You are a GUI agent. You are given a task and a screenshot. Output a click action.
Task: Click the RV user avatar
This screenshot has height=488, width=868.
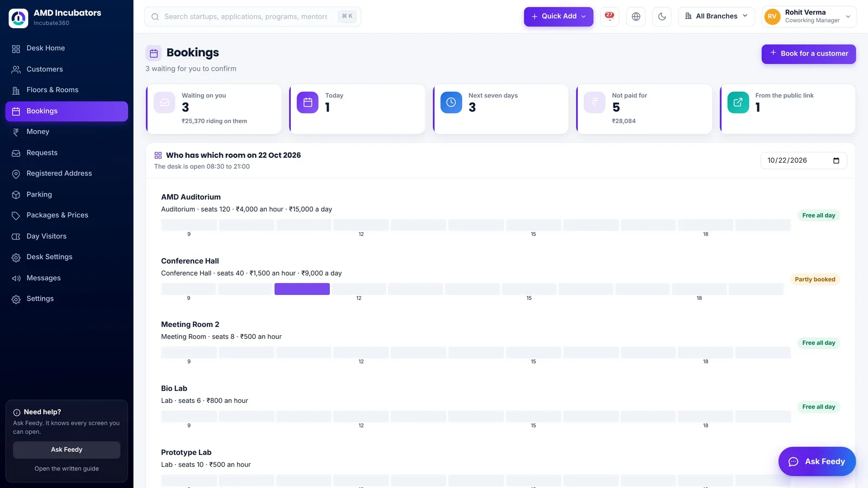tap(772, 17)
